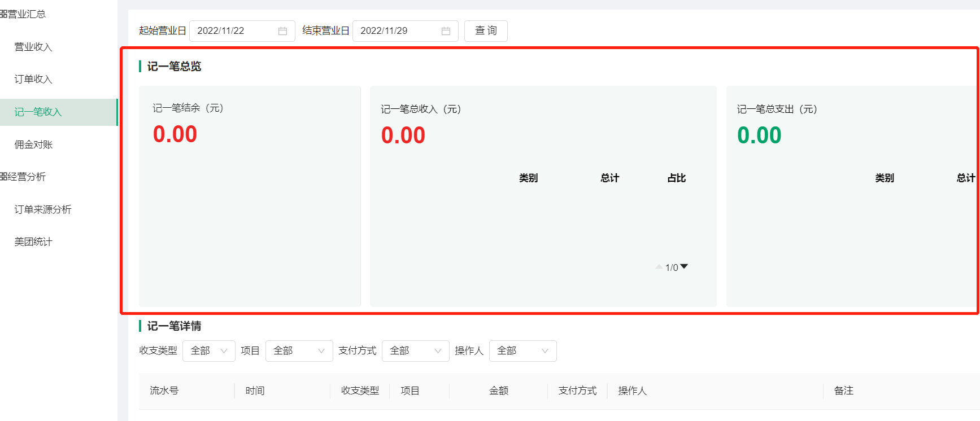The image size is (980, 421).
Task: Click 备注 column header
Action: tap(844, 391)
